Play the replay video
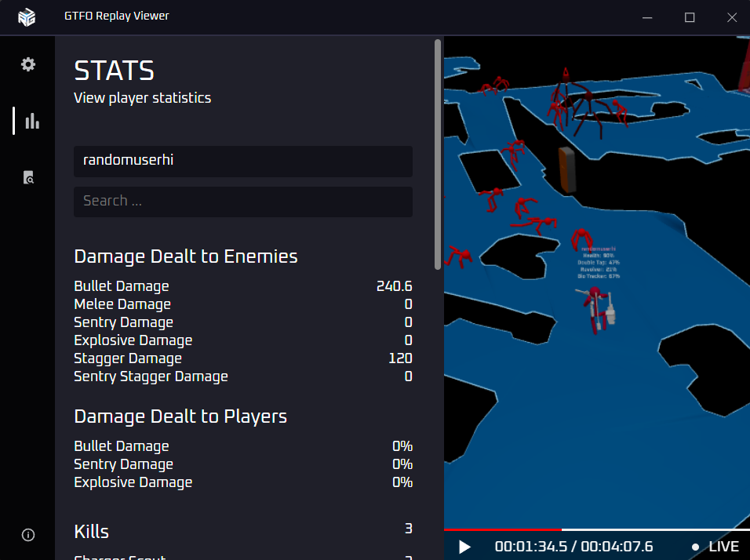This screenshot has height=560, width=750. tap(464, 547)
